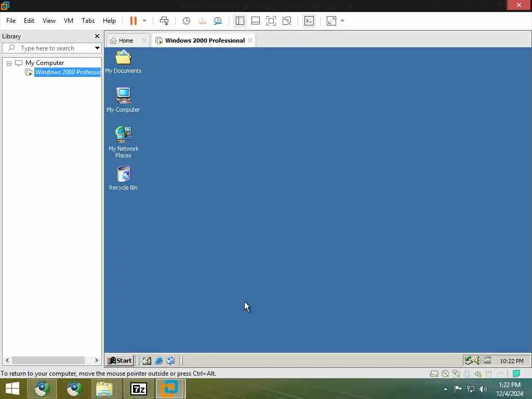Click the printer device status icon
The height and width of the screenshot is (399, 532).
click(467, 374)
